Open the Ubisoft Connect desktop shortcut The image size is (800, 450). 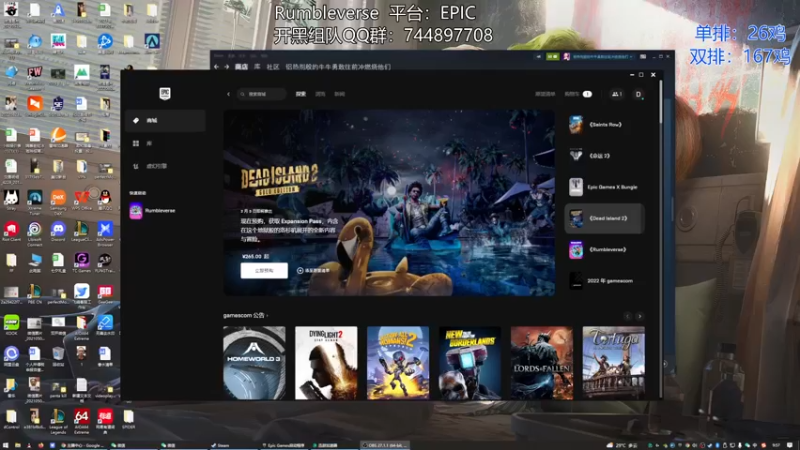[35, 233]
